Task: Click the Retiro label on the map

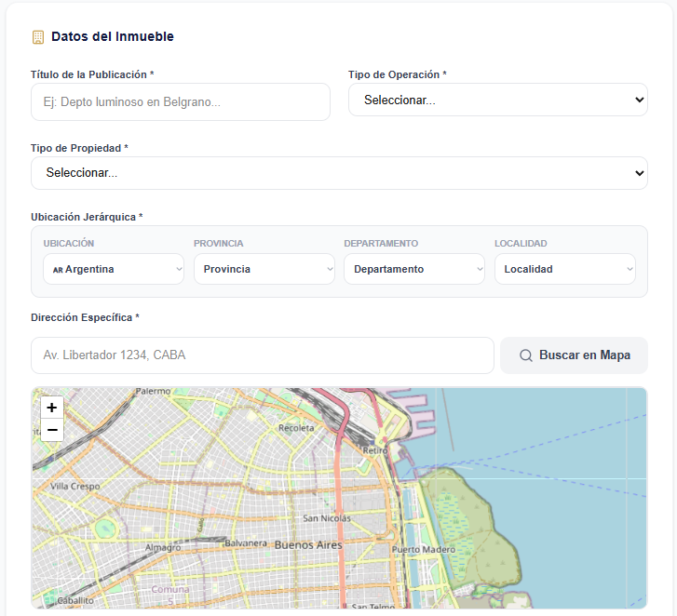Action: (375, 450)
